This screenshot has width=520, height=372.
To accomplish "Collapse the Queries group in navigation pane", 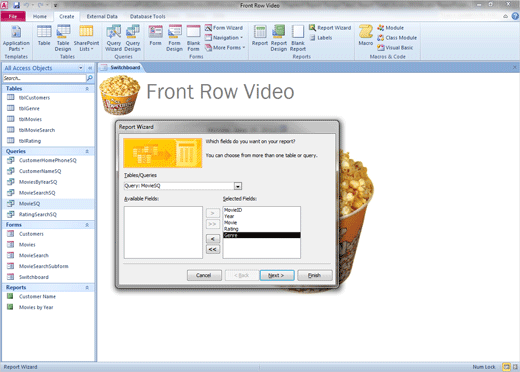I will tap(87, 151).
